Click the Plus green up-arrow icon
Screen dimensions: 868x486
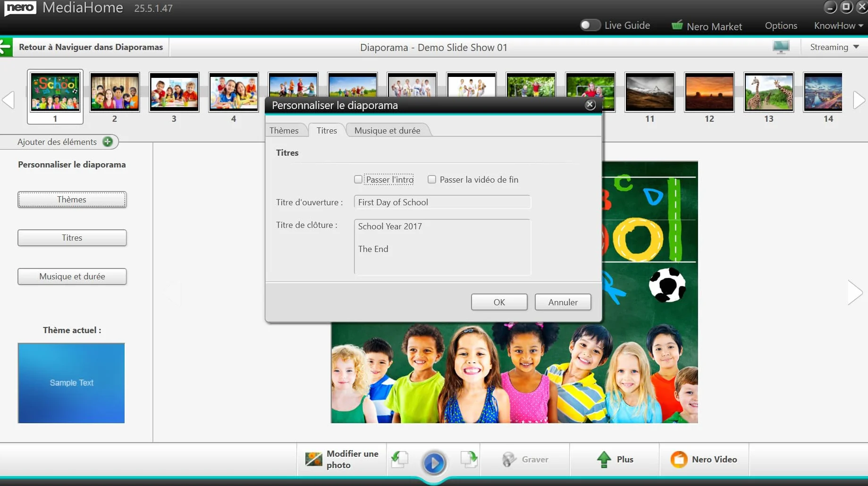coord(604,459)
